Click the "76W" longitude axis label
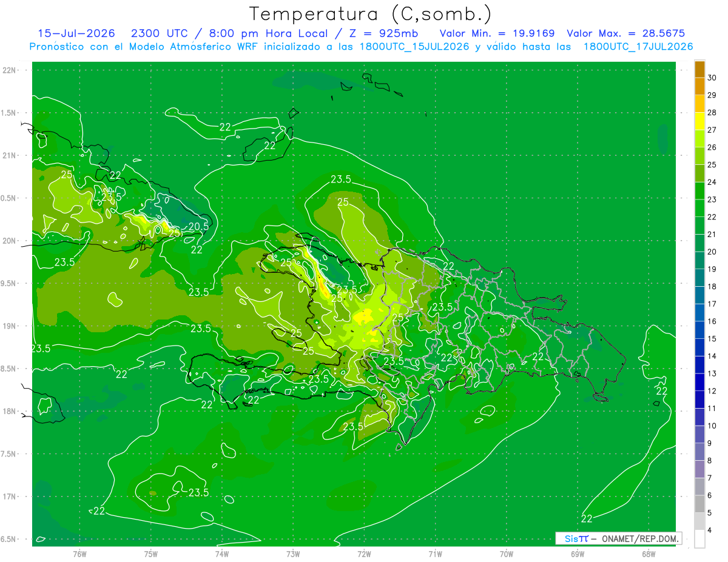 coord(79,554)
